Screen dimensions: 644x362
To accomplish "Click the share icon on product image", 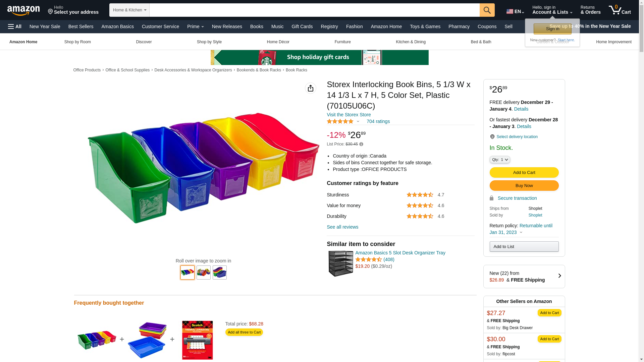I will (x=311, y=88).
